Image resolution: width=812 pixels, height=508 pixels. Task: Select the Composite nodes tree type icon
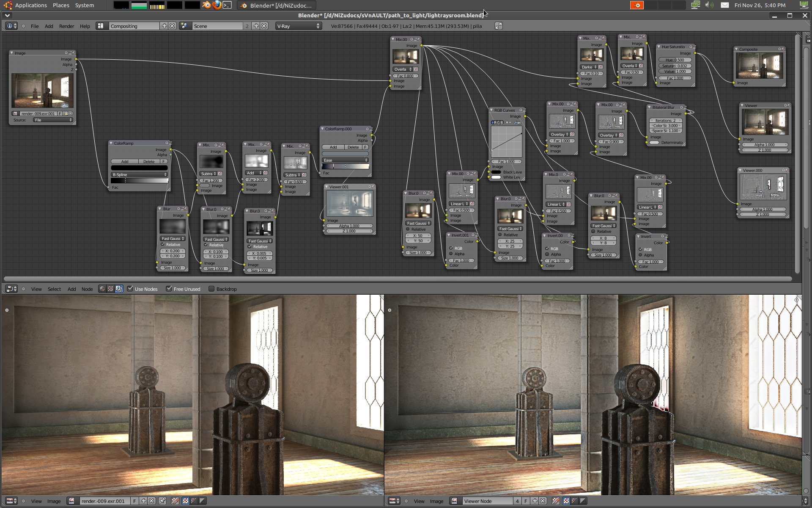point(119,289)
